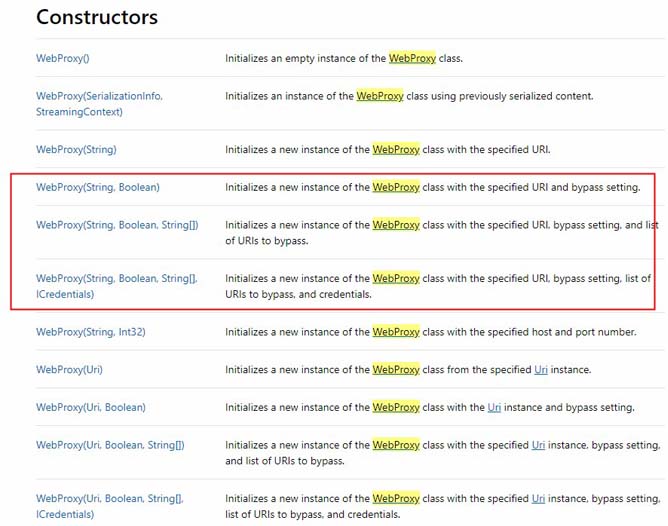
Task: Follow Uri link in WebProxy(Uri, Boolean) description
Action: pyautogui.click(x=494, y=407)
